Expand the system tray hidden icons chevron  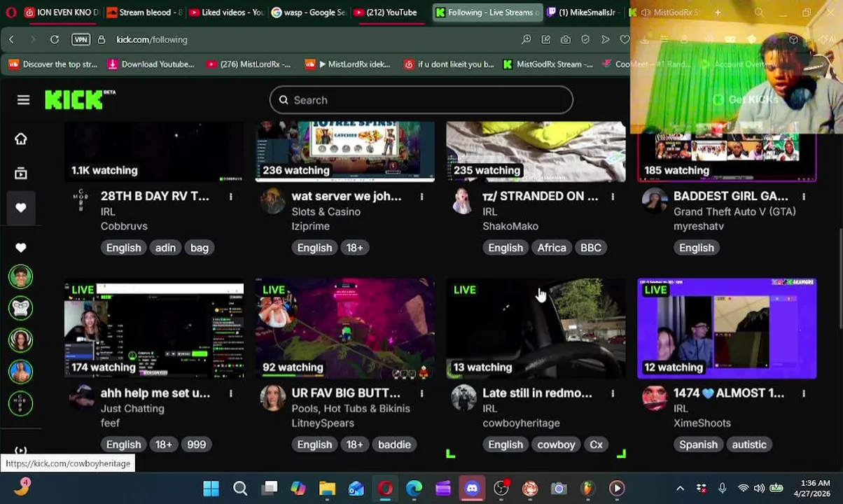click(680, 489)
